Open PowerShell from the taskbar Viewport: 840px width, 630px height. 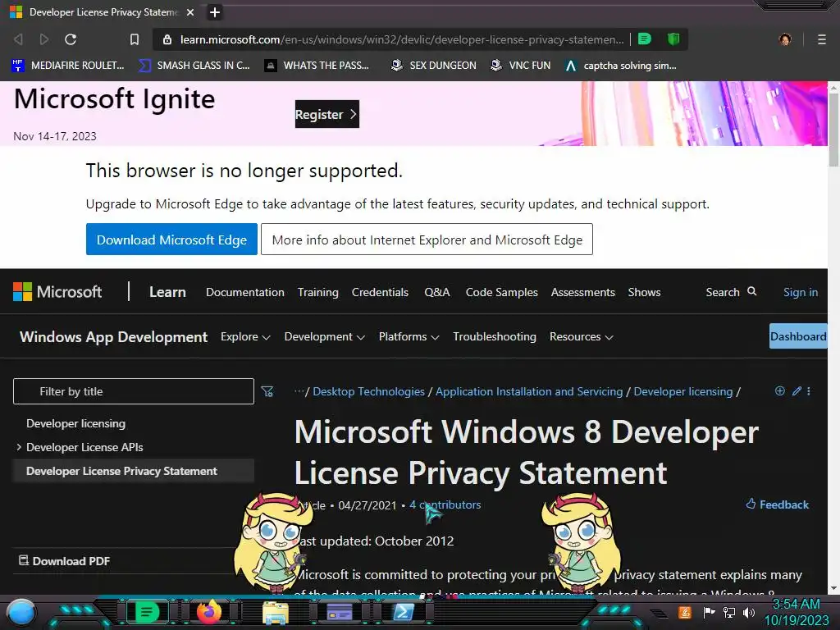tap(404, 612)
